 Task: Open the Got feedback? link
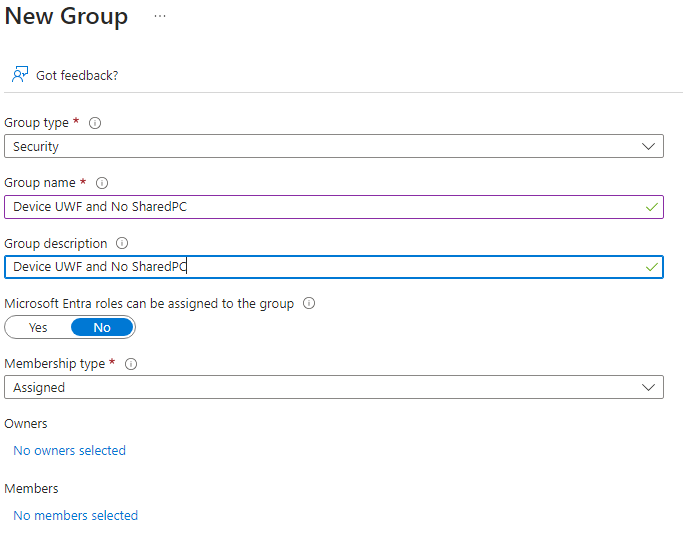pyautogui.click(x=77, y=75)
